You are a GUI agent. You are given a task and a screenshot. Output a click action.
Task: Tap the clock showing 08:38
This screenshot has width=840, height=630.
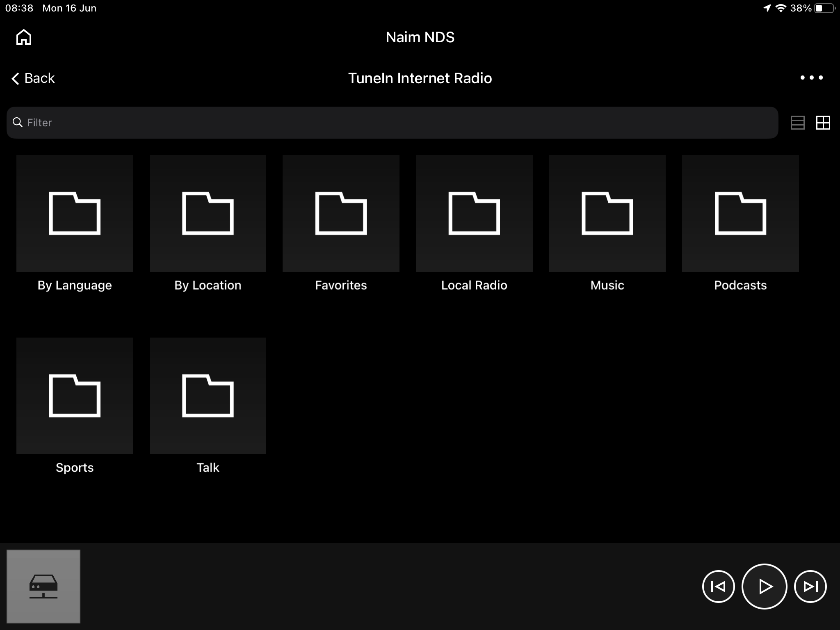point(19,8)
